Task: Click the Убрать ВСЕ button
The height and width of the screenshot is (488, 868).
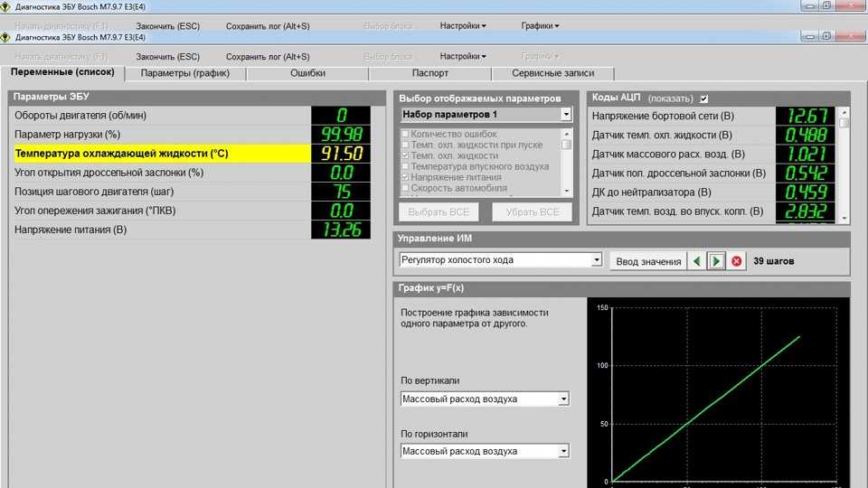Action: pos(532,211)
